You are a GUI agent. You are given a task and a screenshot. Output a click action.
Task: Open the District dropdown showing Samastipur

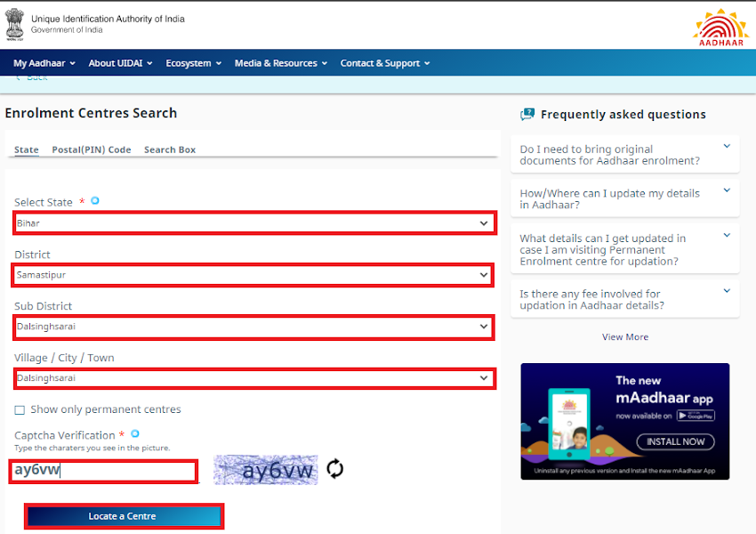253,275
